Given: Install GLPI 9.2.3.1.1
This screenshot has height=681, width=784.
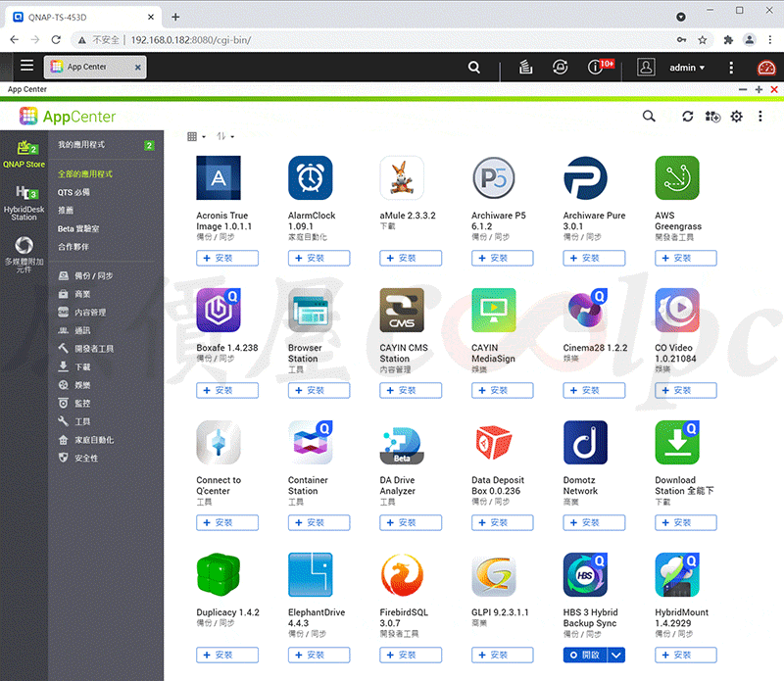Looking at the screenshot, I should pos(503,655).
